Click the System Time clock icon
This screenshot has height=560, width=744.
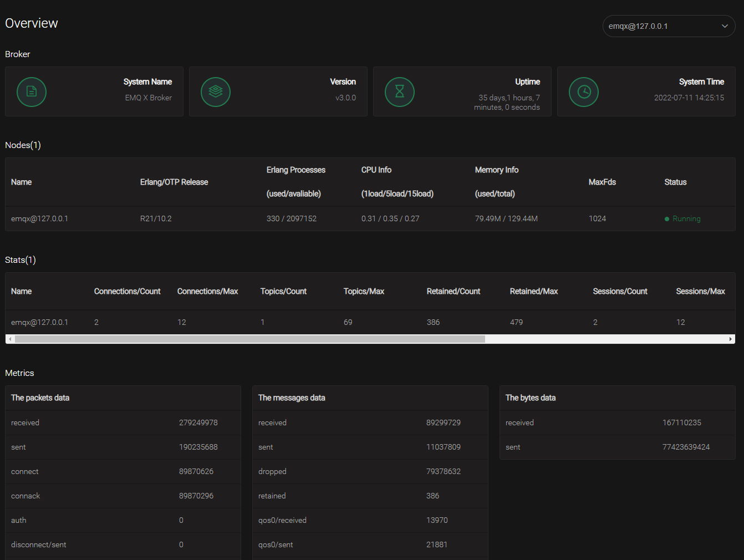coord(584,92)
